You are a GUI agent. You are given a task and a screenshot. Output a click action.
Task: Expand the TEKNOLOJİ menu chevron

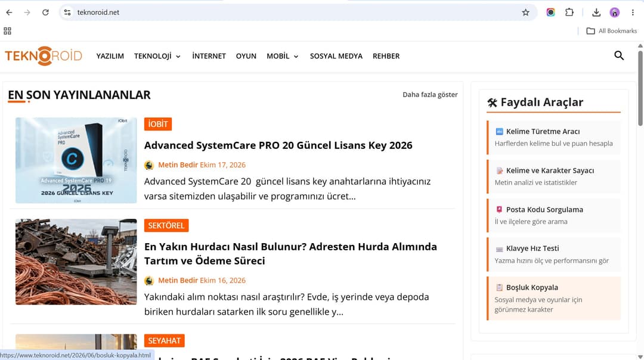(178, 57)
